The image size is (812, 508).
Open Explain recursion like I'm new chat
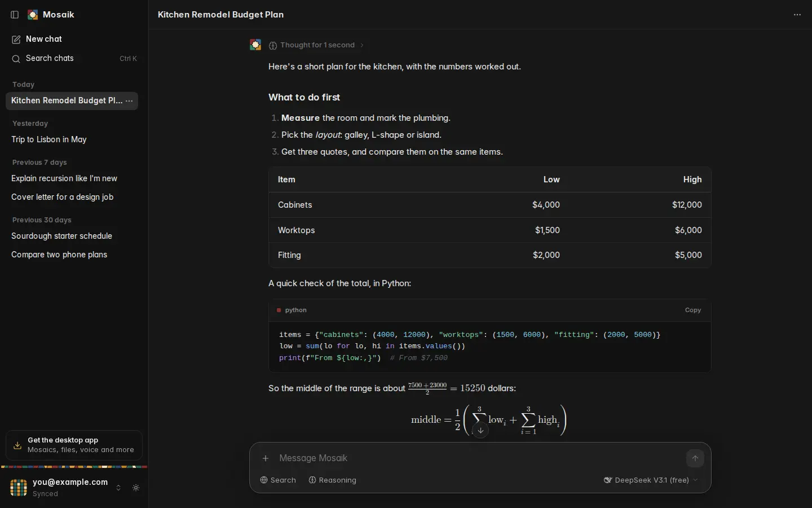(72, 178)
